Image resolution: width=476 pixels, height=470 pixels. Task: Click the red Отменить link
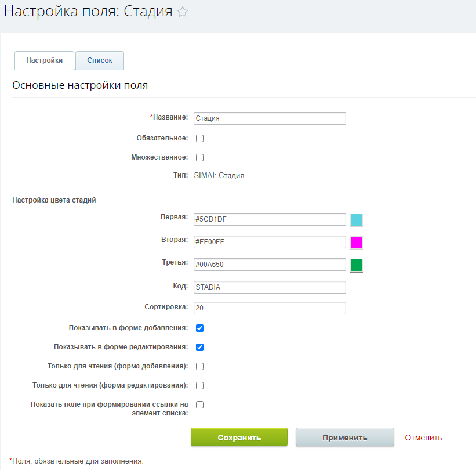(x=423, y=438)
